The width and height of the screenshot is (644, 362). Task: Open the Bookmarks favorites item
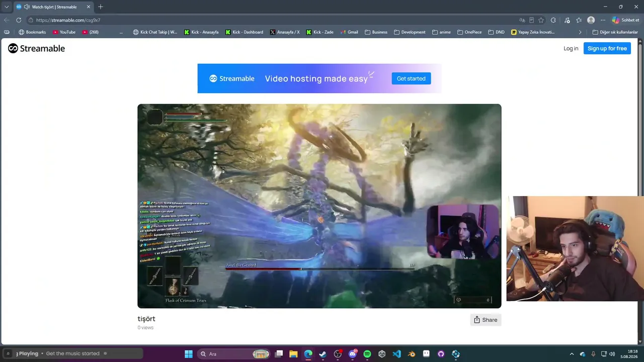[32, 32]
